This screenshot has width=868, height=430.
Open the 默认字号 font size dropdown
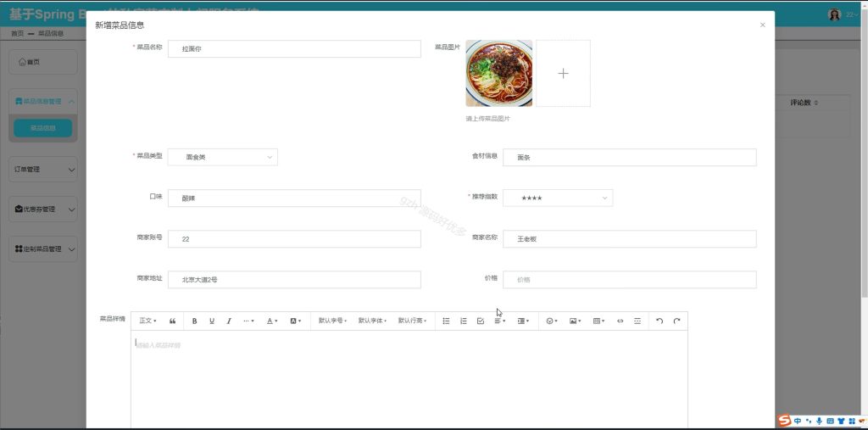coord(332,321)
